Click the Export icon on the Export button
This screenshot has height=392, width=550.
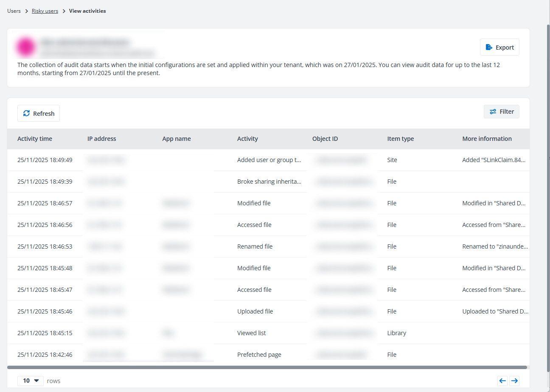[x=490, y=47]
